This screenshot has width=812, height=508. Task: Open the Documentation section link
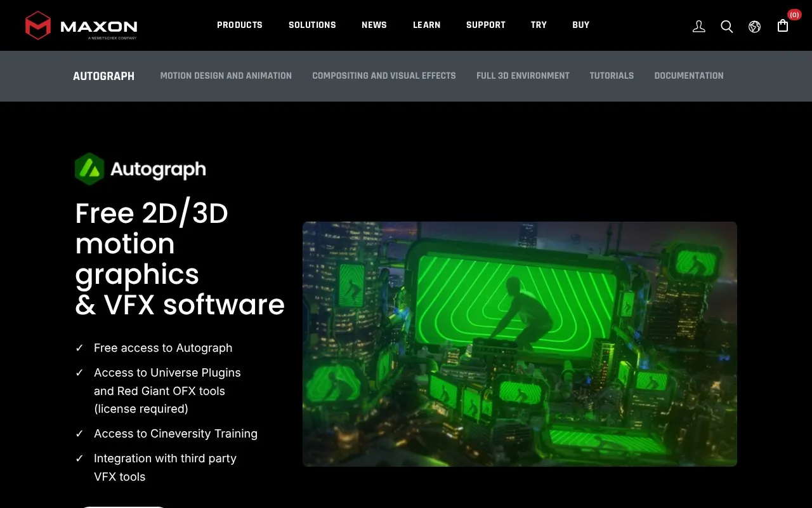click(689, 76)
